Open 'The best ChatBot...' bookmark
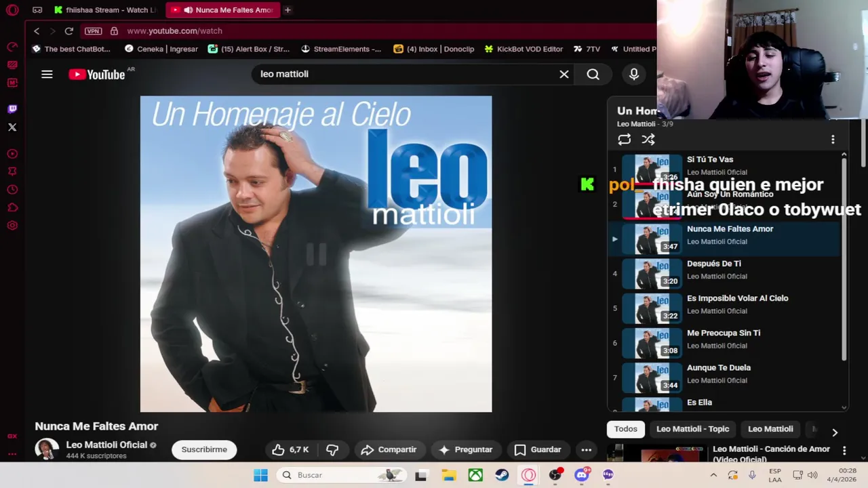The image size is (868, 488). tap(71, 49)
